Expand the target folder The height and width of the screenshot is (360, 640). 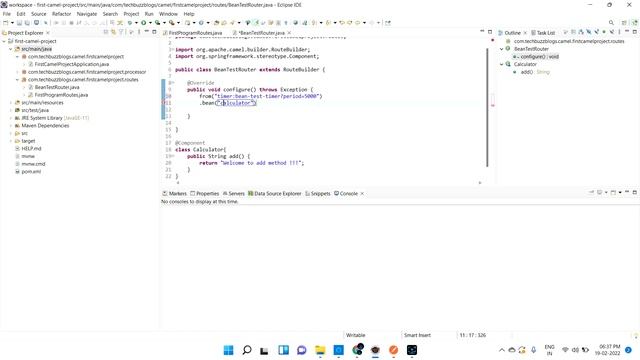click(x=11, y=141)
